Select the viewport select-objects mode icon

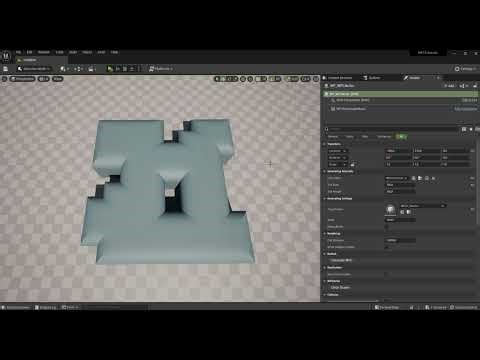point(218,79)
